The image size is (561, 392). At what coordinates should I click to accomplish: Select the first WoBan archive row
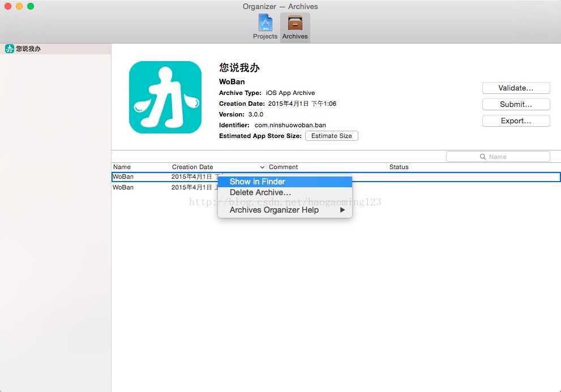point(336,176)
